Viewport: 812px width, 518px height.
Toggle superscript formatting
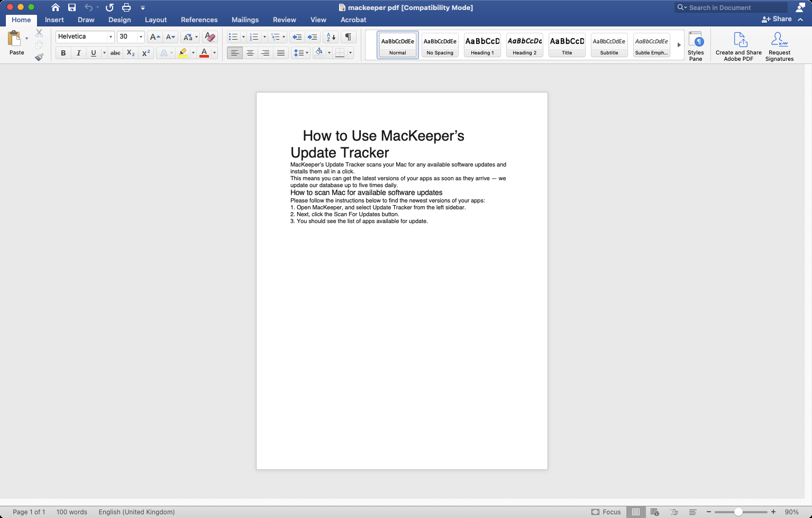[x=146, y=53]
